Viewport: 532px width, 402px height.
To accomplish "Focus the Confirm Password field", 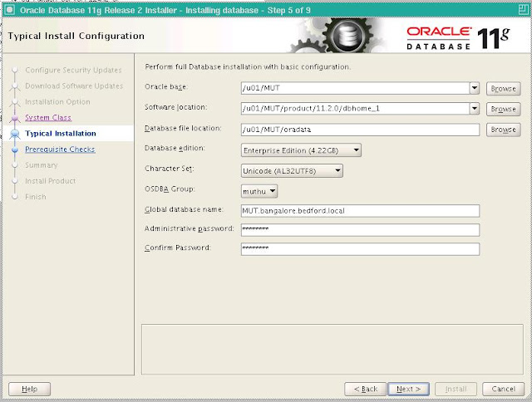I will tap(360, 249).
